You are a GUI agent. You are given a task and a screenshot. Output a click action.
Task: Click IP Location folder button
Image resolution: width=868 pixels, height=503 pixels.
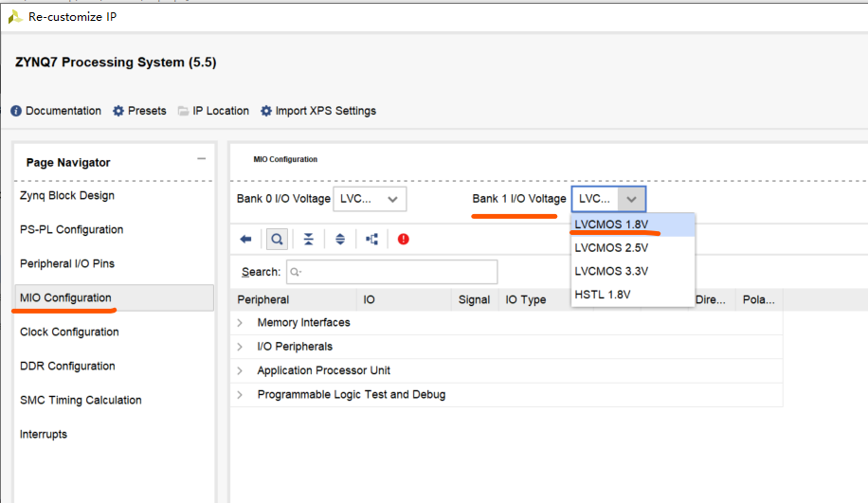coord(213,111)
